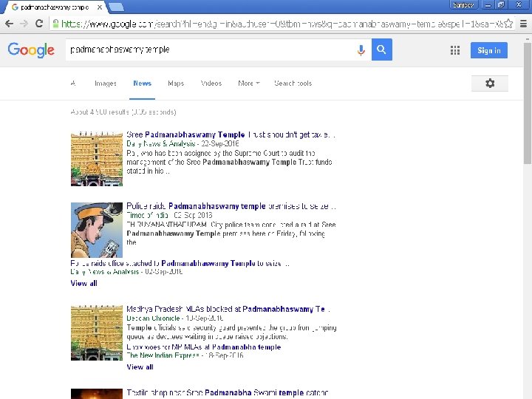Click the Google logo

[x=31, y=50]
